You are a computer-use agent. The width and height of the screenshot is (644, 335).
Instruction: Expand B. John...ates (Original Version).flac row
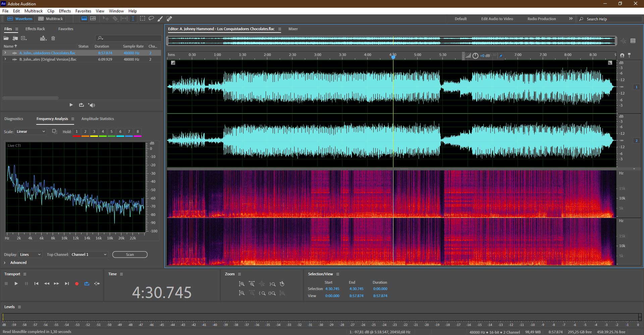[5, 59]
